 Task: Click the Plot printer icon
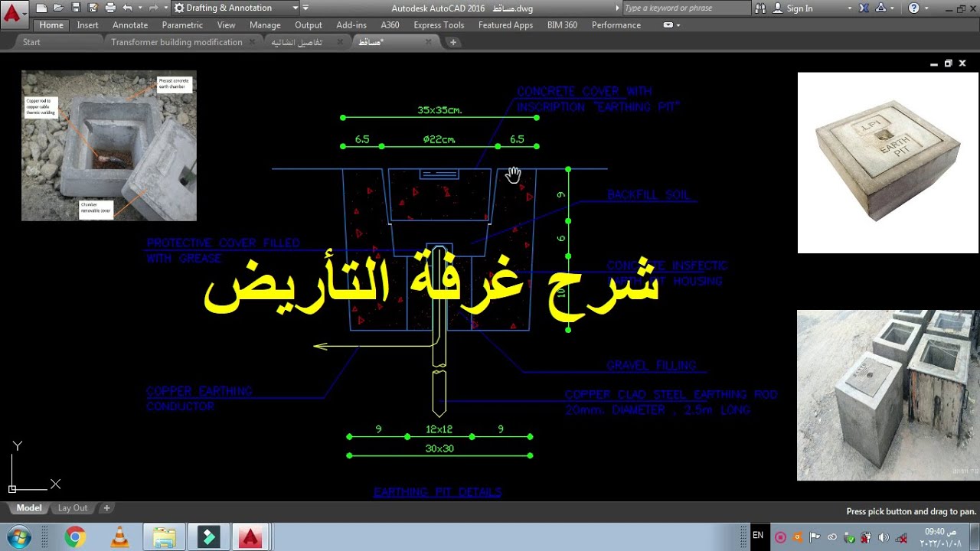point(109,8)
